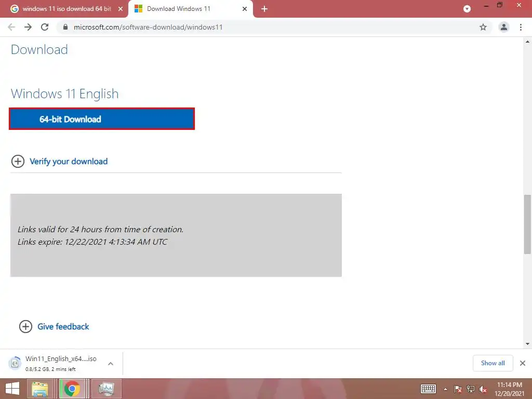Expand the Give feedback plus icon
The width and height of the screenshot is (532, 399).
click(26, 327)
